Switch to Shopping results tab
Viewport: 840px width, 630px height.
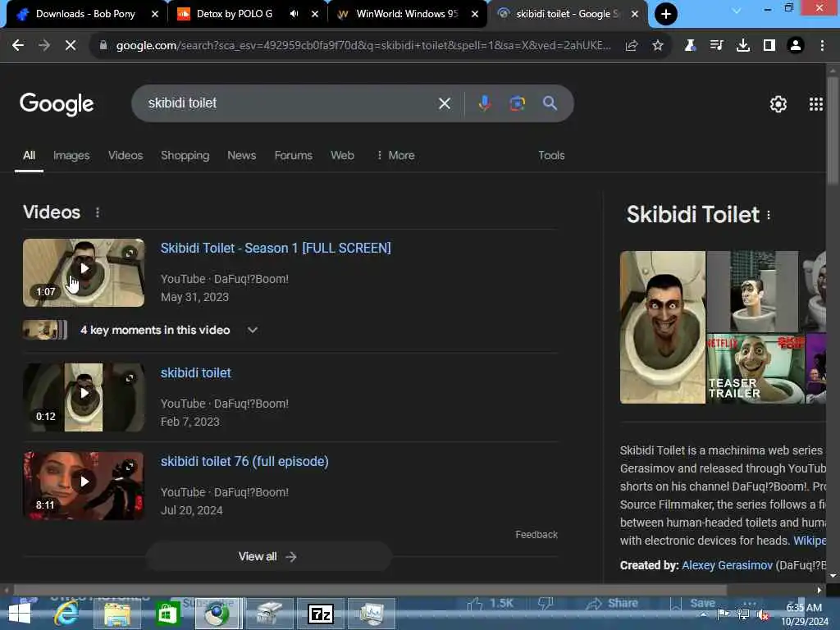point(185,155)
